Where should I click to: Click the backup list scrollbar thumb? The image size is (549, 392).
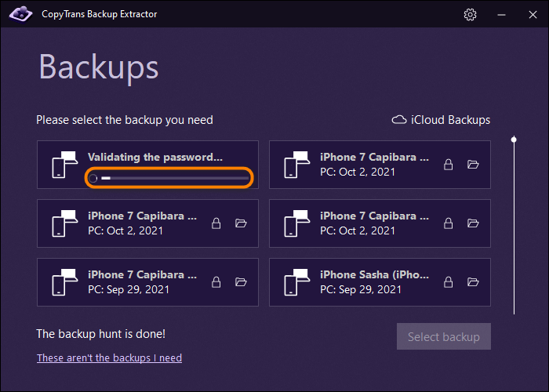[514, 140]
